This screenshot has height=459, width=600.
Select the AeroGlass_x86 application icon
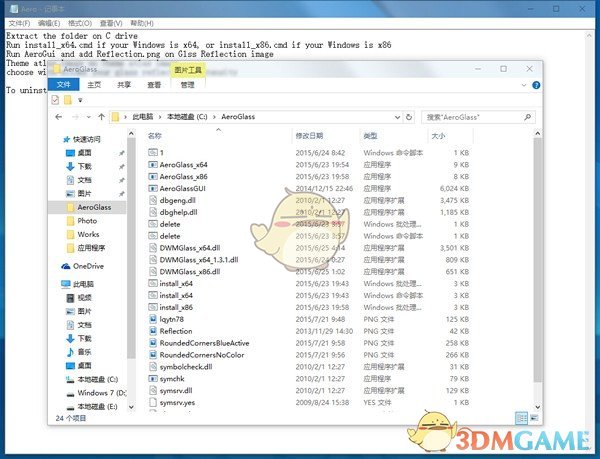[x=153, y=177]
